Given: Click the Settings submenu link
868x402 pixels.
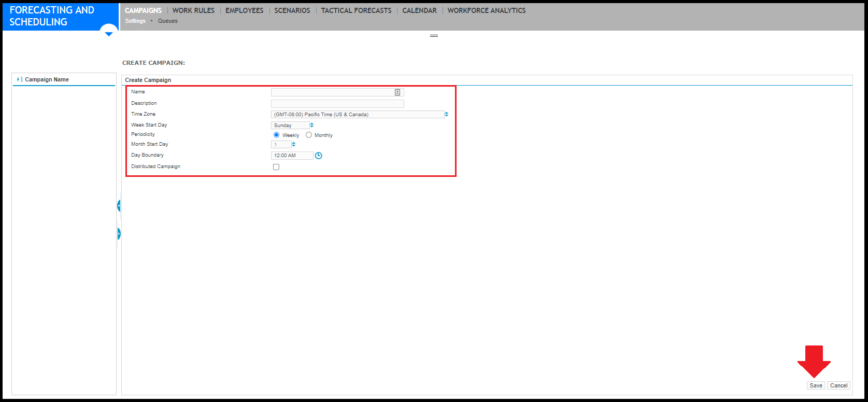Looking at the screenshot, I should pos(135,21).
